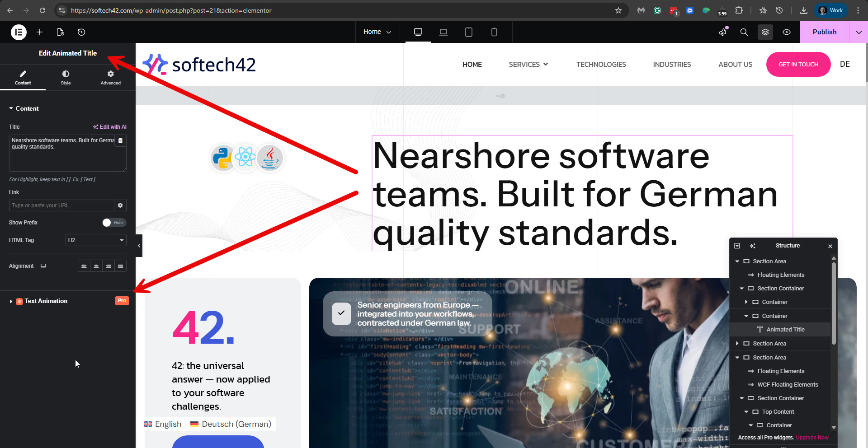Click the Link URL input field
Image resolution: width=868 pixels, height=448 pixels.
pyautogui.click(x=61, y=205)
